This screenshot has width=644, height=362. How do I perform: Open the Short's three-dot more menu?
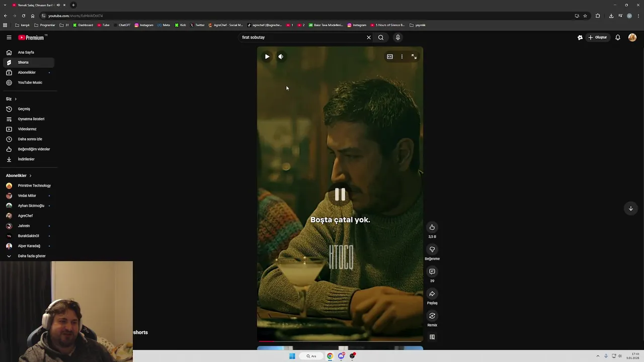click(401, 56)
